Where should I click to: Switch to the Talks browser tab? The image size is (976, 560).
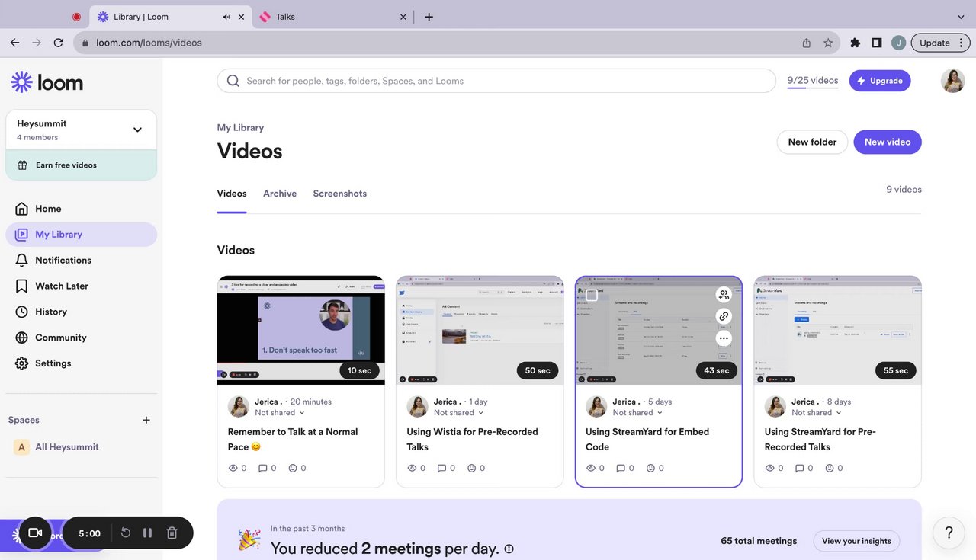click(334, 17)
